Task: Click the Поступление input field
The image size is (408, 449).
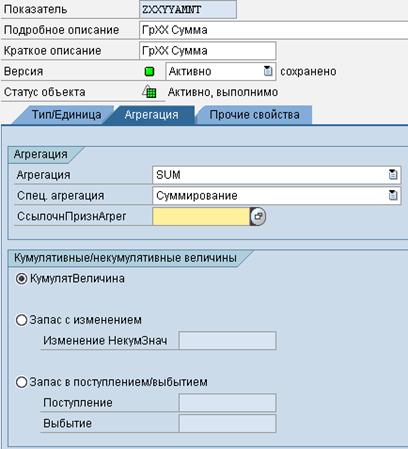Action: (x=228, y=403)
